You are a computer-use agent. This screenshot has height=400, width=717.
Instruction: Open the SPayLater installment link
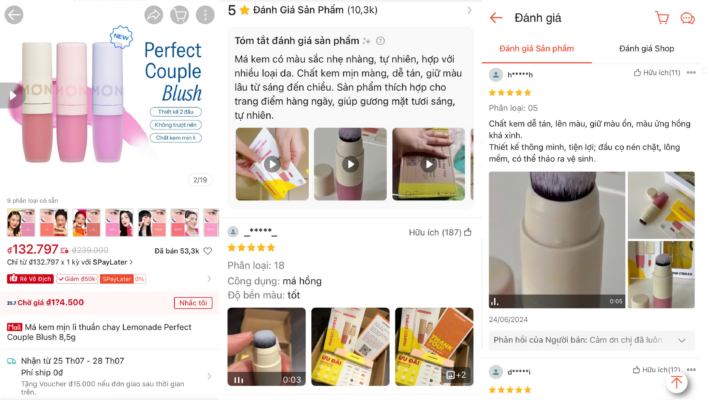[x=70, y=262]
